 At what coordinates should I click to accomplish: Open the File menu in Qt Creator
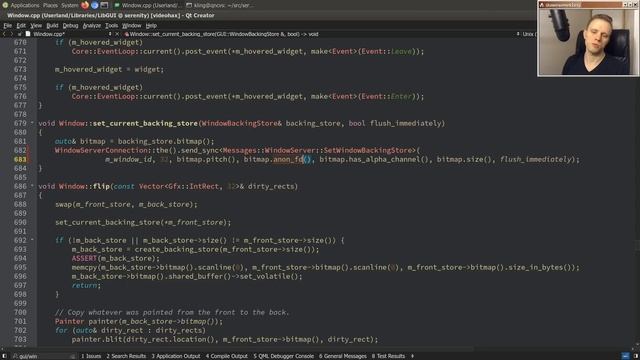[7, 25]
